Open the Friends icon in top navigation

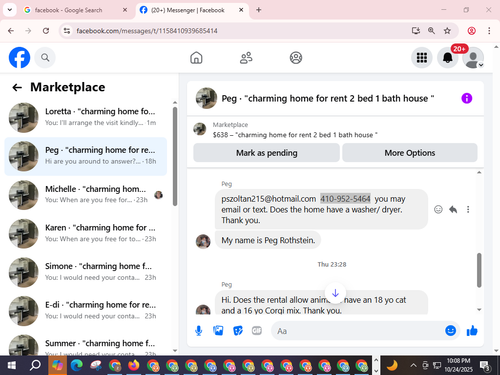point(246,58)
